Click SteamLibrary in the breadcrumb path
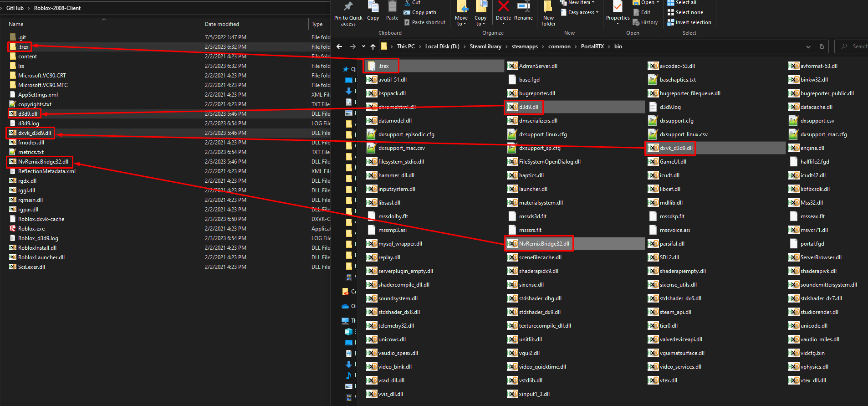This screenshot has width=868, height=406. (485, 46)
